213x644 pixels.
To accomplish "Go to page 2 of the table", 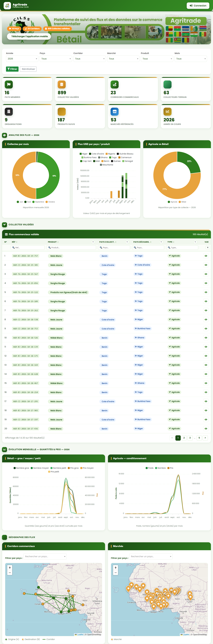I will tap(184, 438).
